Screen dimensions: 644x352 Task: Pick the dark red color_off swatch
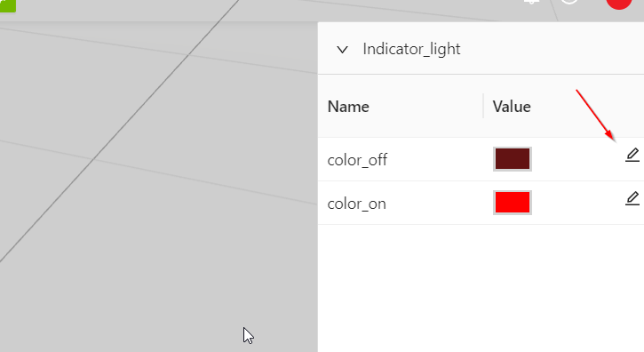tap(513, 159)
